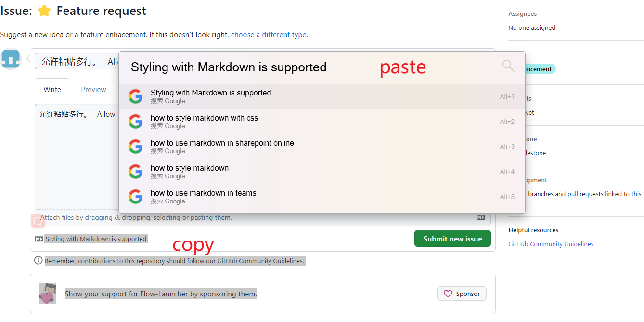Open the choose a different type link

coord(269,35)
